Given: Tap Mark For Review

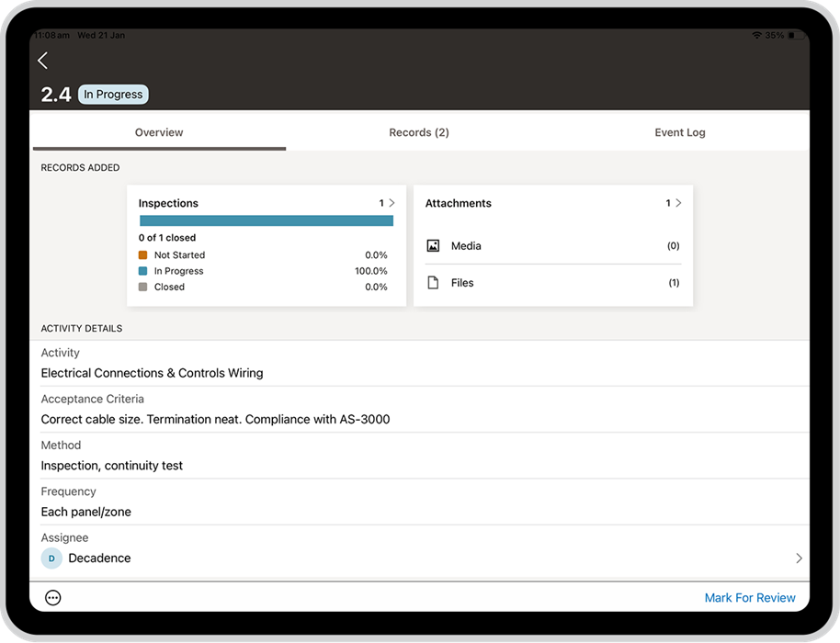Looking at the screenshot, I should [750, 598].
